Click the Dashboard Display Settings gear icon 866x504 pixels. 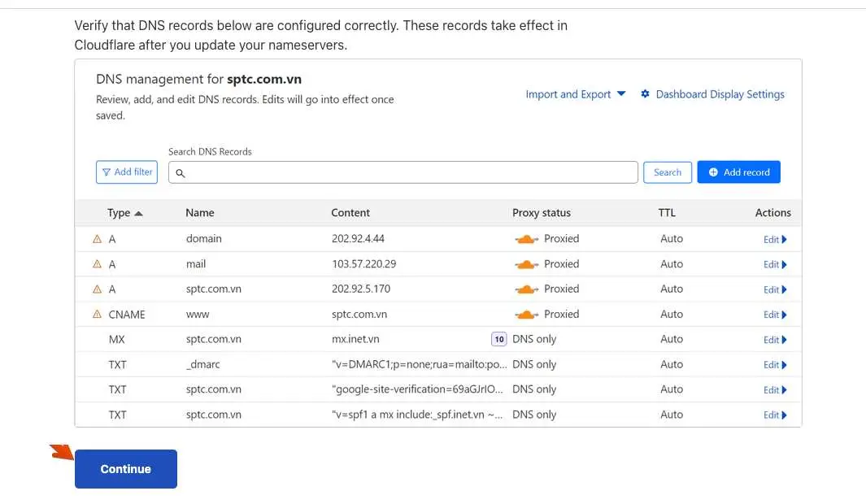(645, 93)
